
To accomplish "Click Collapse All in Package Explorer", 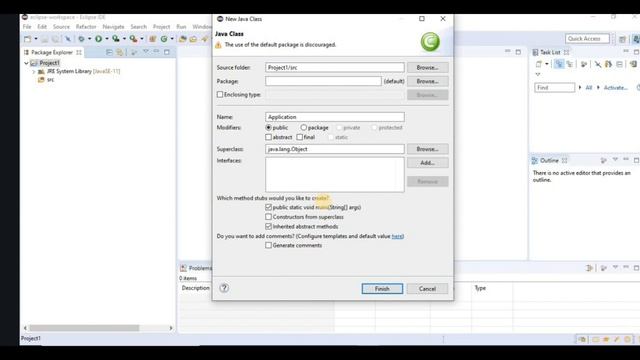I will 109,52.
